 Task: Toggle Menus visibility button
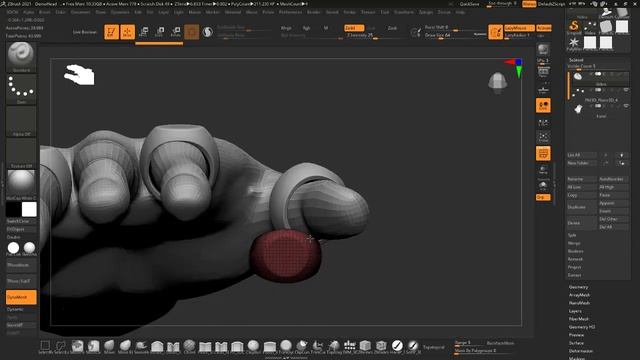529,4
